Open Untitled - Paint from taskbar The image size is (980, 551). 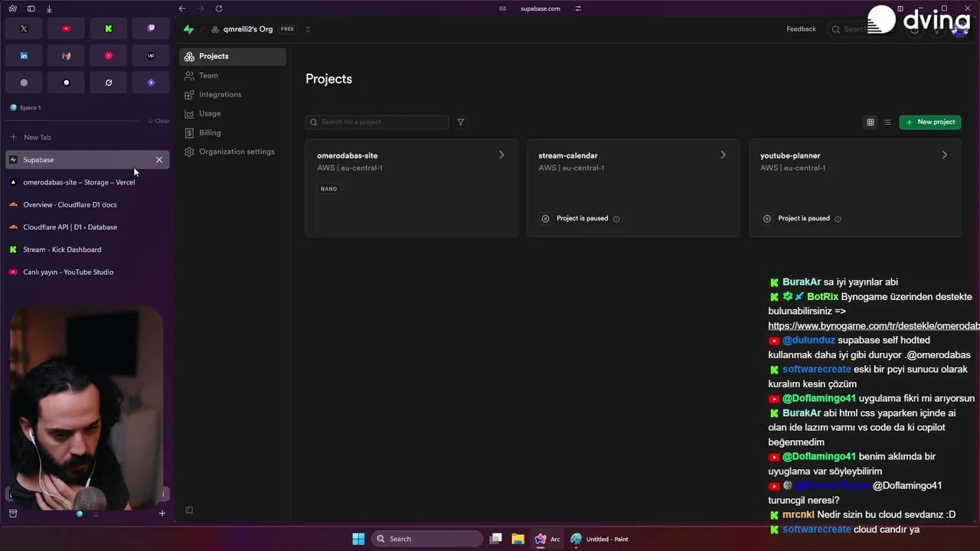point(599,539)
